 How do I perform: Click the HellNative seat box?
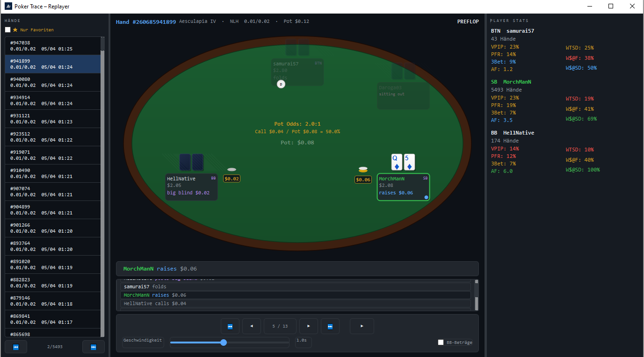tap(192, 187)
